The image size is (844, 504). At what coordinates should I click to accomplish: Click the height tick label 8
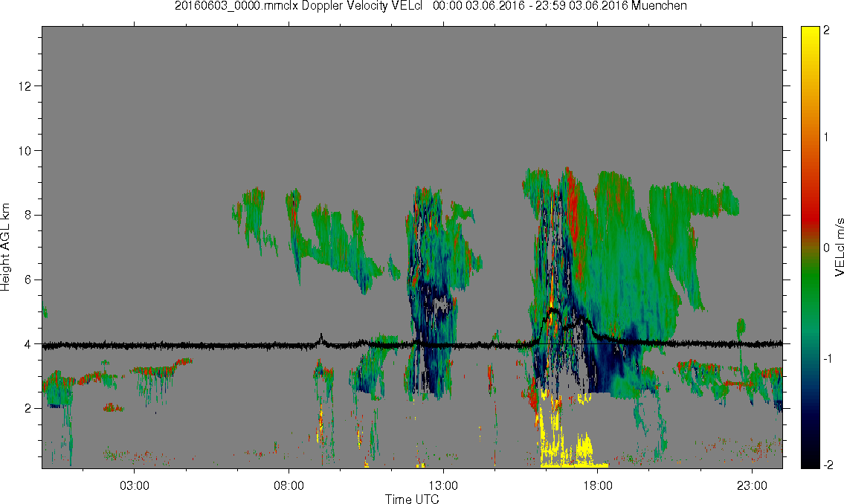[28, 215]
